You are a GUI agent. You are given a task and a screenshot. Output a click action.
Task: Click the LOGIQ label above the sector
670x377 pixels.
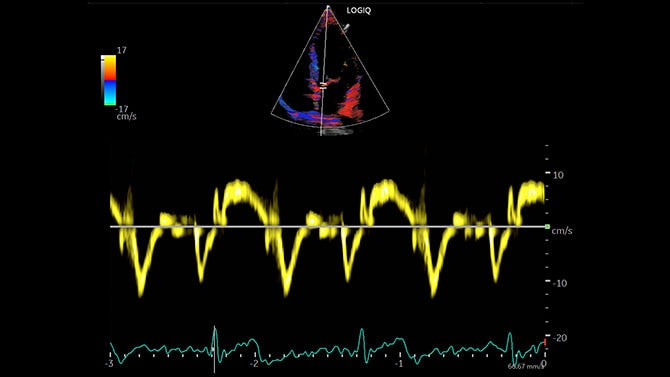pyautogui.click(x=359, y=11)
